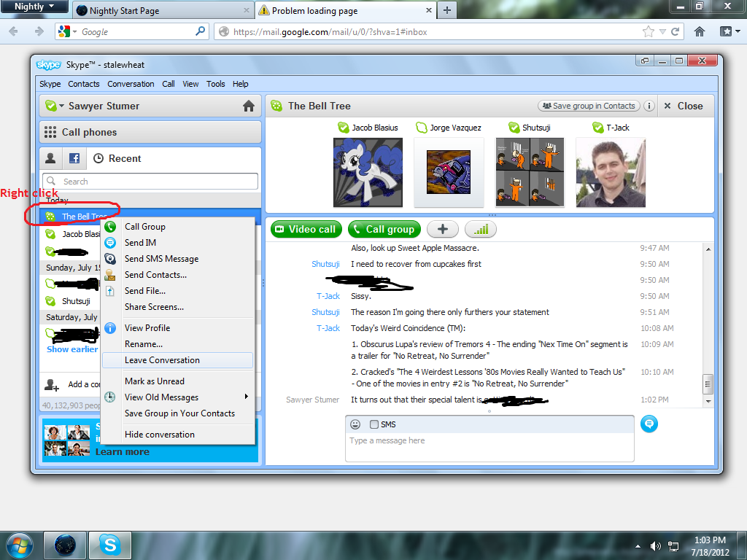
Task: Go to the browser home page
Action: [700, 32]
